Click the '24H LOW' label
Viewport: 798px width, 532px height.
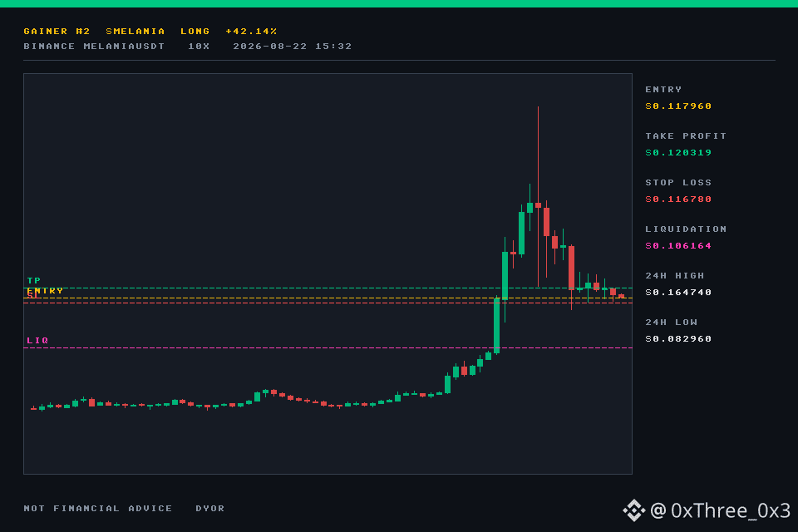pyautogui.click(x=672, y=323)
